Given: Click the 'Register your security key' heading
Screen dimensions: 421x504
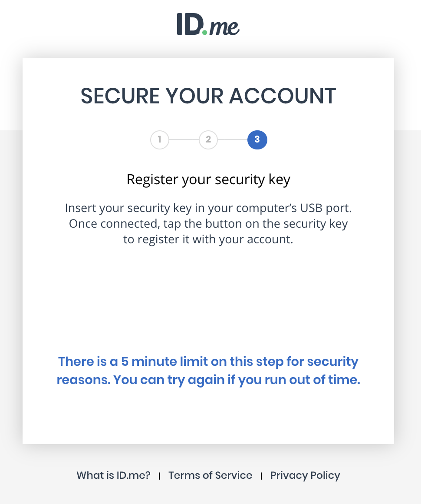Looking at the screenshot, I should tap(208, 179).
